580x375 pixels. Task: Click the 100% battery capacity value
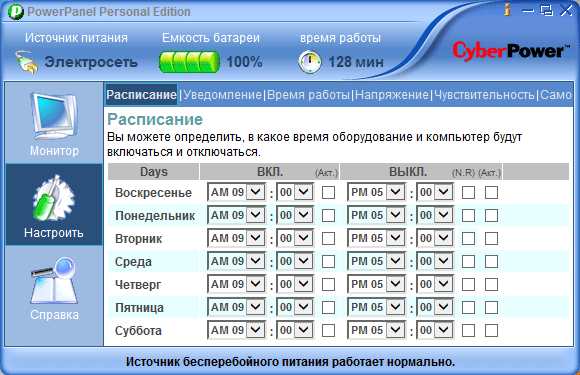244,62
